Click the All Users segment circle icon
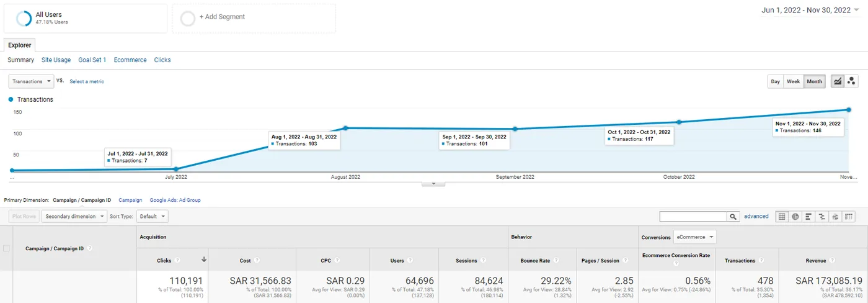The height and width of the screenshot is (303, 868). pos(24,19)
